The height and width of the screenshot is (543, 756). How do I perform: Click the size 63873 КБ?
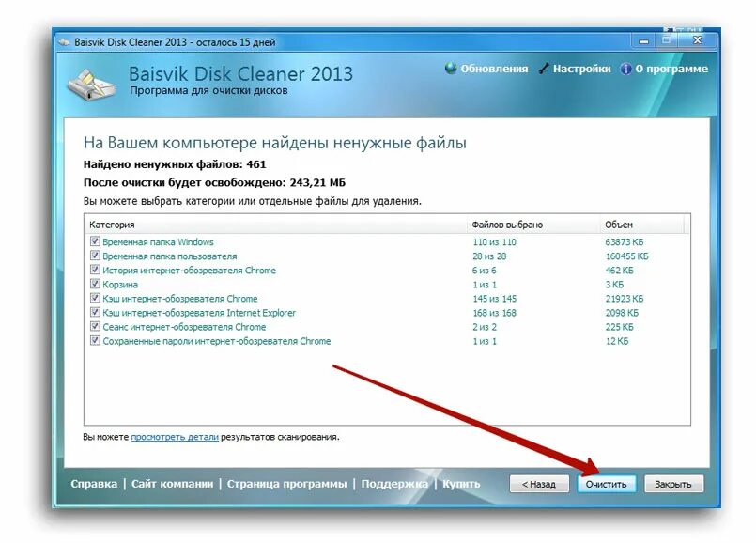point(625,242)
